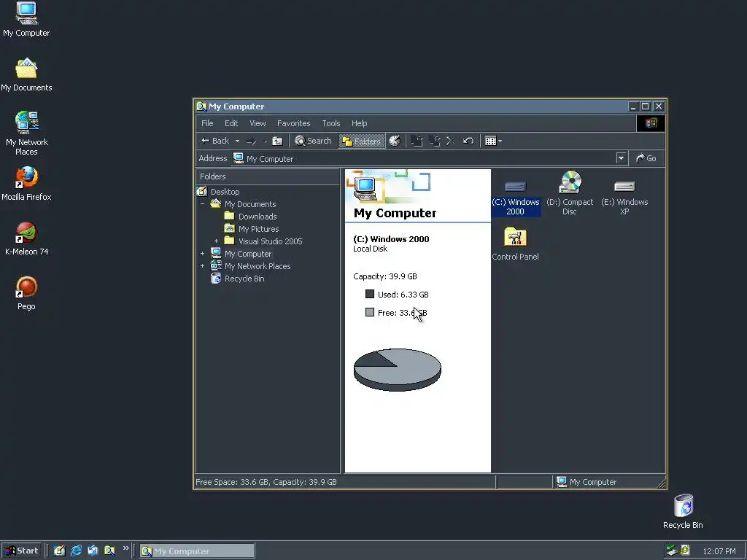The image size is (747, 560).
Task: Click the Copy To toolbar icon
Action: [x=434, y=141]
